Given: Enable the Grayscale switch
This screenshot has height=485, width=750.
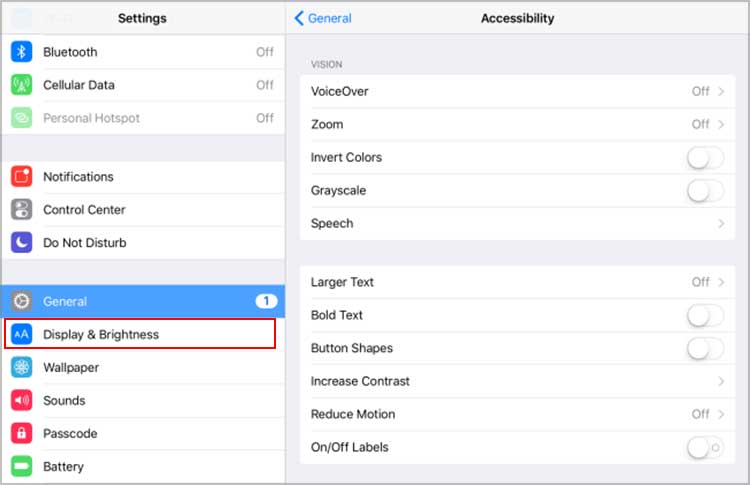Looking at the screenshot, I should coord(705,191).
